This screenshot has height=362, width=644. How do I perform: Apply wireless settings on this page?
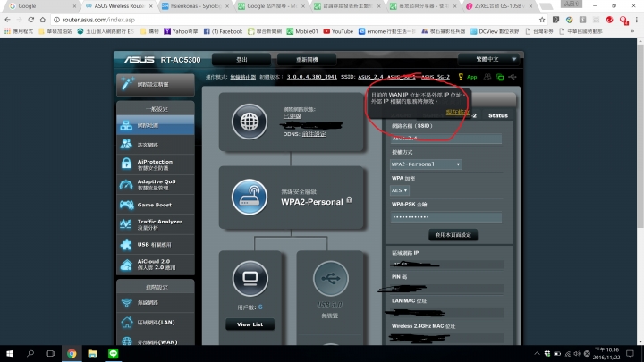[453, 235]
